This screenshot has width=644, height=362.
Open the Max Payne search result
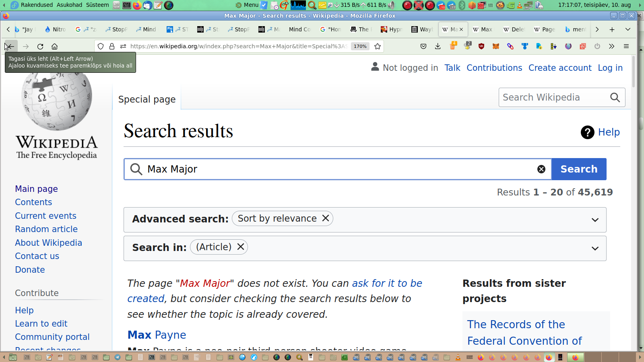(157, 335)
